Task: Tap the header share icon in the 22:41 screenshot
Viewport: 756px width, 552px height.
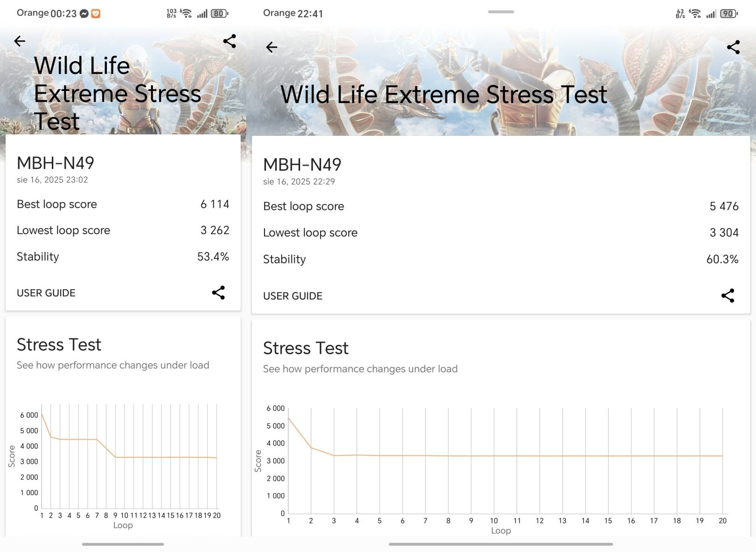Action: pyautogui.click(x=734, y=47)
